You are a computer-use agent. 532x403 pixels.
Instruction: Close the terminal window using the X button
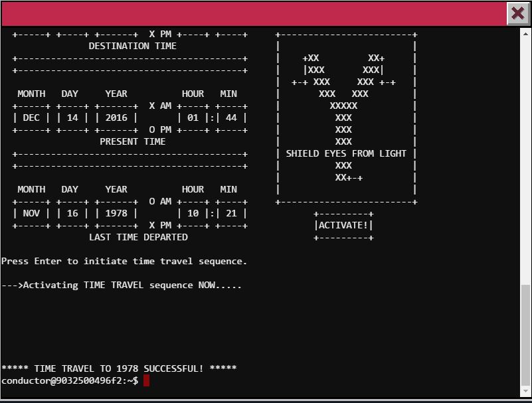pos(517,14)
